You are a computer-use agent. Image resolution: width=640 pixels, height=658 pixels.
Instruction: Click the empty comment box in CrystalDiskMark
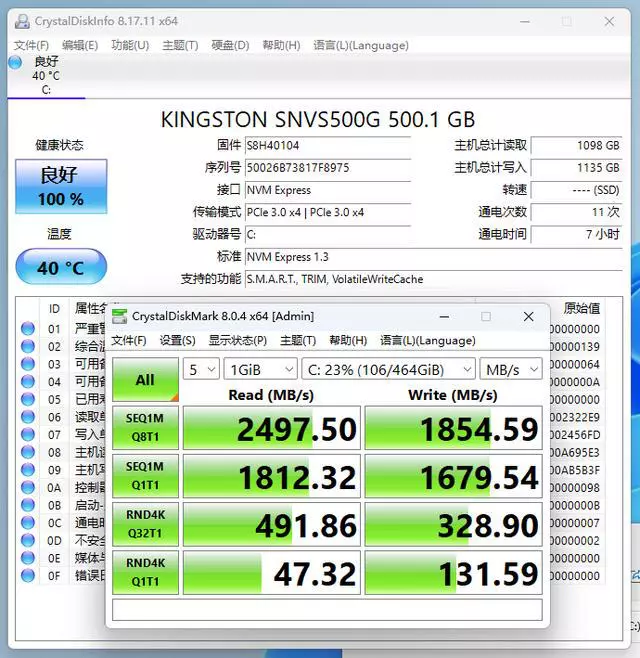(327, 610)
